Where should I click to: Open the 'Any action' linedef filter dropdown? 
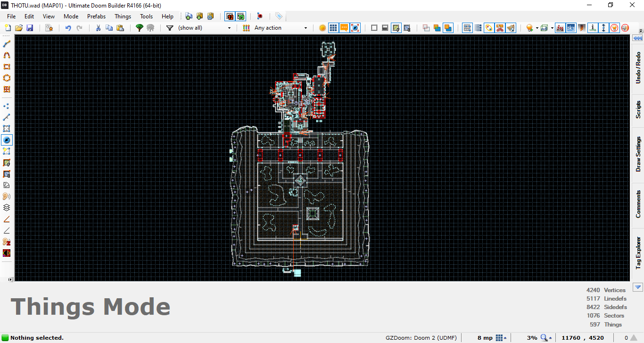point(281,28)
